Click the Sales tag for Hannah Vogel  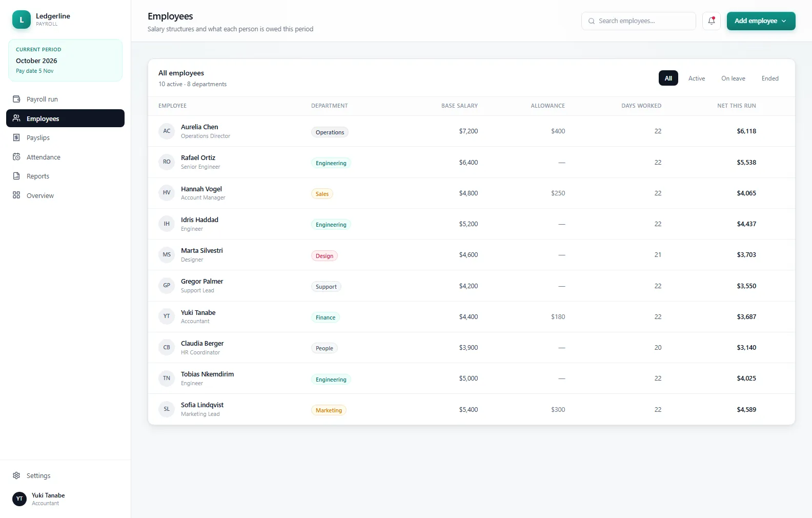[322, 194]
